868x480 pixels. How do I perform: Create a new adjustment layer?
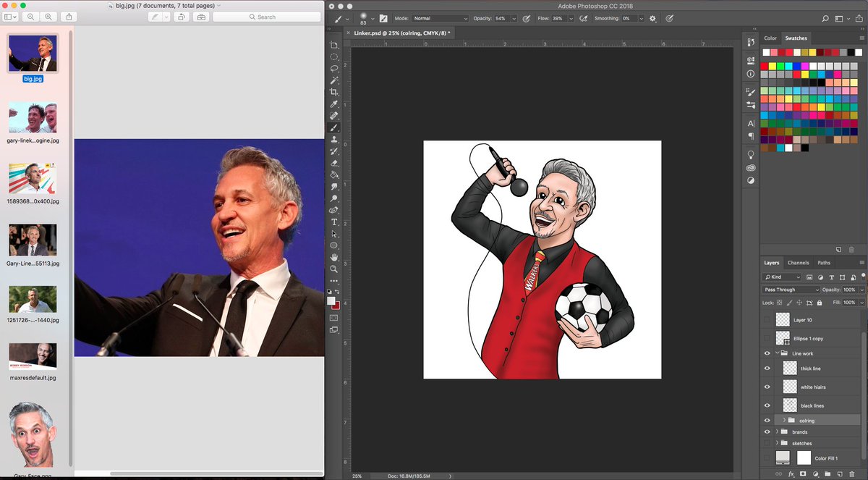[814, 473]
